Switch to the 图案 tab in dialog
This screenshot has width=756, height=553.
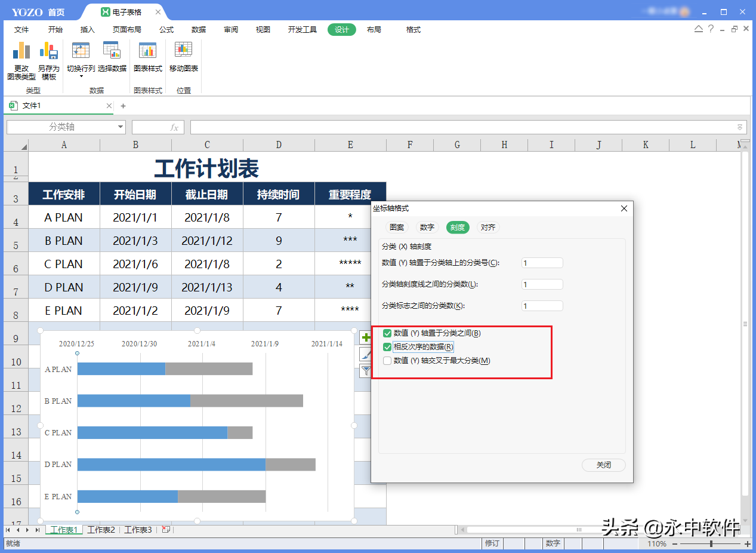click(397, 228)
